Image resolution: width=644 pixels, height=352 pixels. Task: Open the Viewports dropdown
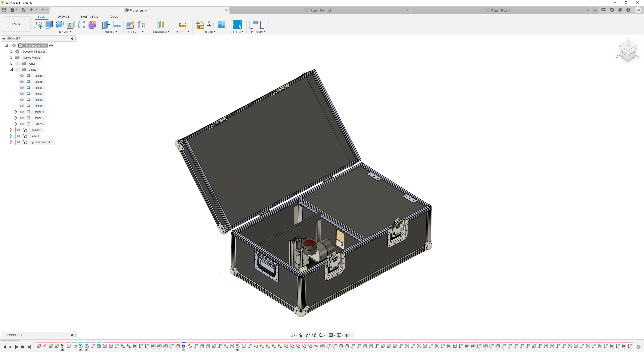(348, 335)
